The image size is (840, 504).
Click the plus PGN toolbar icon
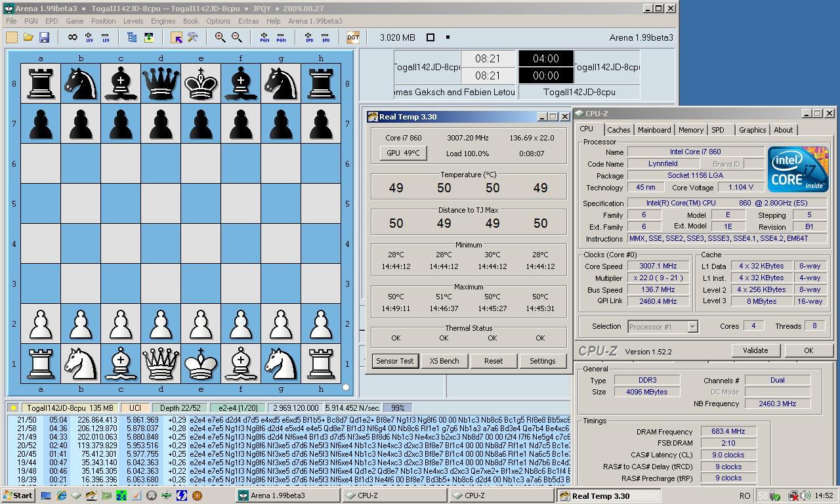[264, 37]
